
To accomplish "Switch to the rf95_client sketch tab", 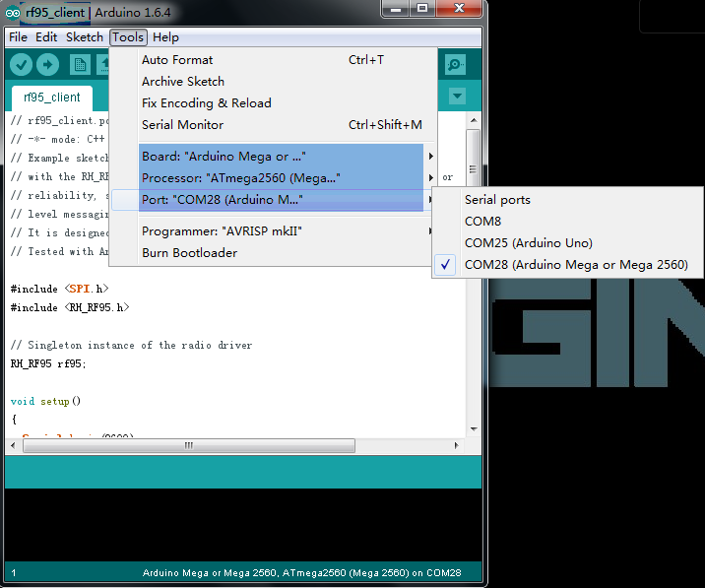I will pos(52,98).
